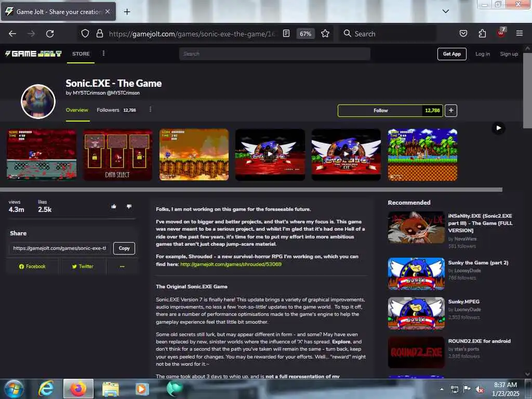Open more share options ellipsis
The image size is (532, 399).
click(x=122, y=267)
